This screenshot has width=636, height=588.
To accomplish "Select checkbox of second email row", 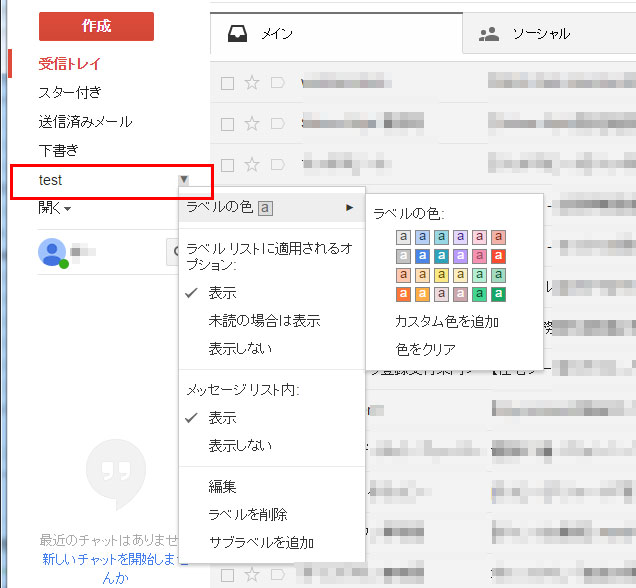I will point(227,124).
